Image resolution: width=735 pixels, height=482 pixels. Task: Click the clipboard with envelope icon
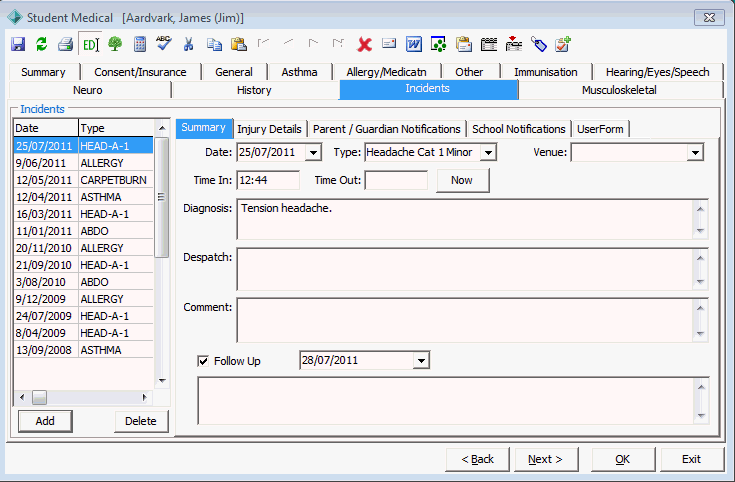464,45
